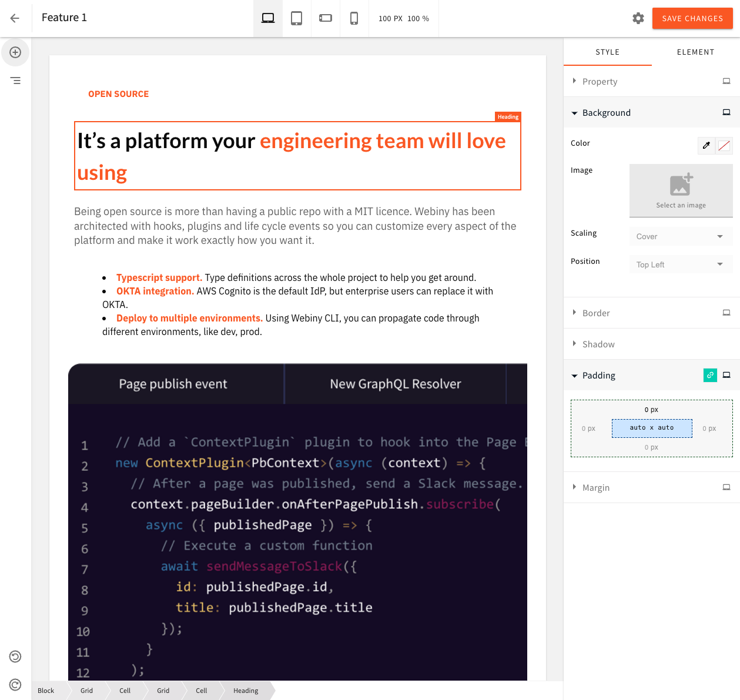
Task: Pick a background color with the eyedropper
Action: [x=706, y=145]
